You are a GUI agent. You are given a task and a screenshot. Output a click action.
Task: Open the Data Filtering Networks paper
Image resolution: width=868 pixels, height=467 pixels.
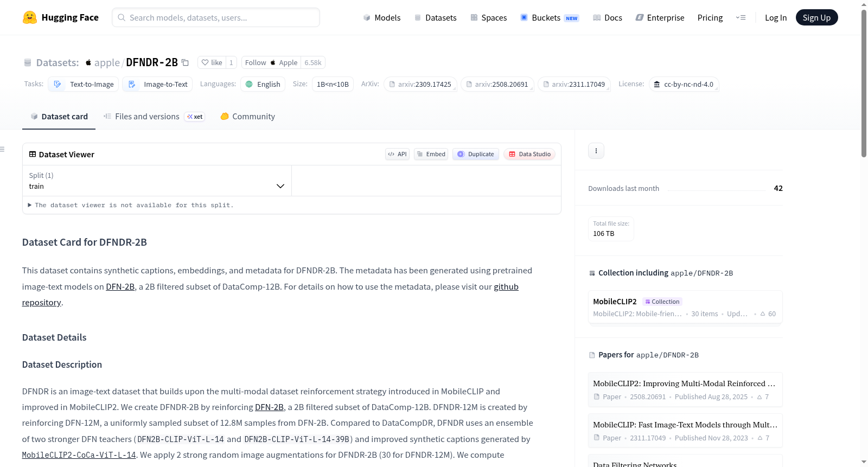click(685, 462)
